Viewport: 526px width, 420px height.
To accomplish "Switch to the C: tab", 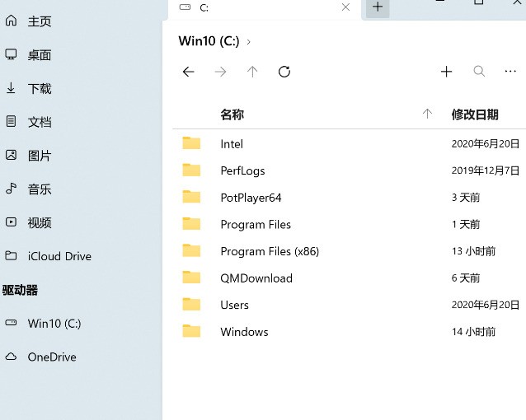I will [265, 8].
